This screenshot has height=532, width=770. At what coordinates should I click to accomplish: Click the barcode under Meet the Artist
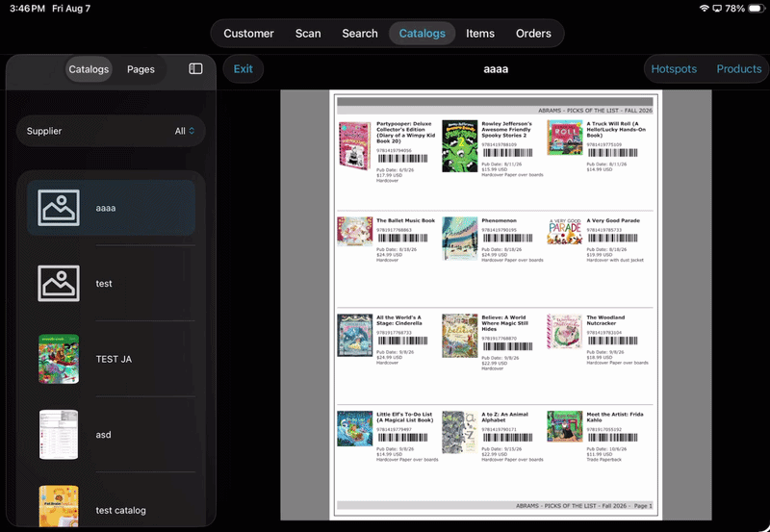click(x=612, y=438)
